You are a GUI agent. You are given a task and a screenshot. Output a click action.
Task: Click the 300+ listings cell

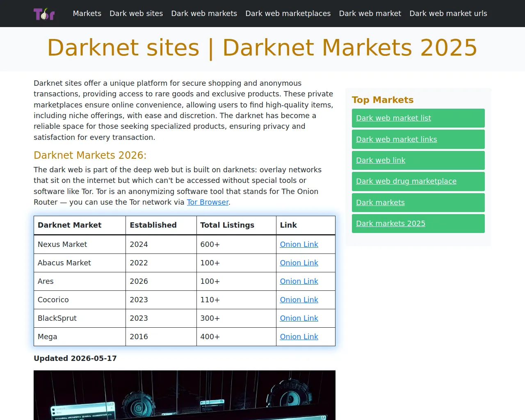pos(237,318)
